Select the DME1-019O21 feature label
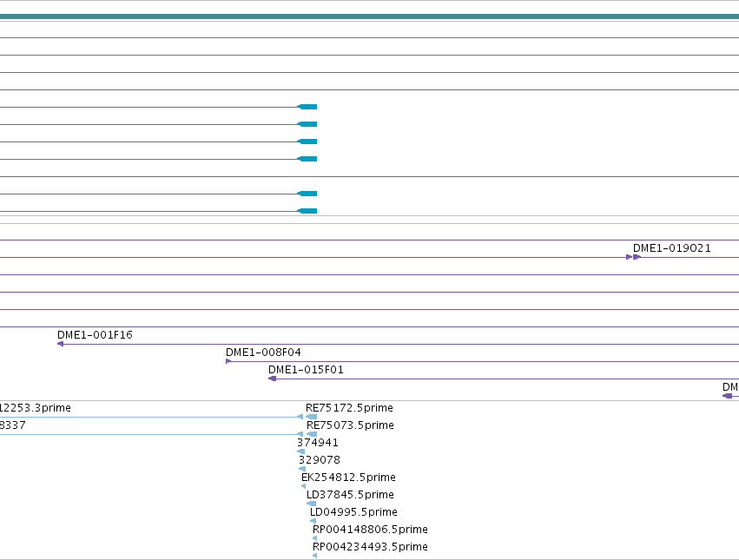739x560 pixels. pos(671,248)
